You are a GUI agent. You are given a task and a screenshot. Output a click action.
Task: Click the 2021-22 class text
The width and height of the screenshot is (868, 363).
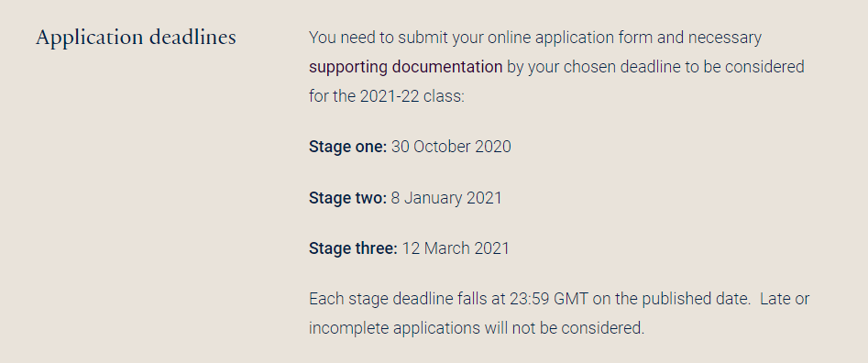point(412,96)
